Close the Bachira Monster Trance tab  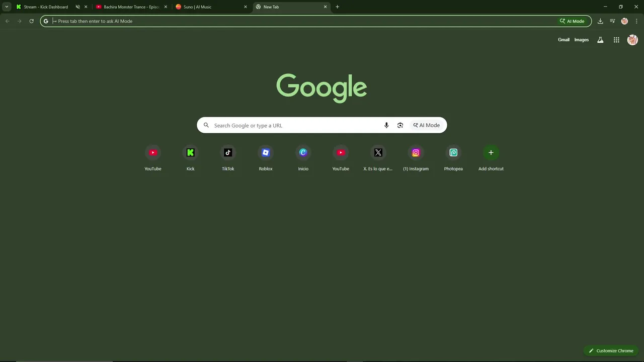[166, 7]
